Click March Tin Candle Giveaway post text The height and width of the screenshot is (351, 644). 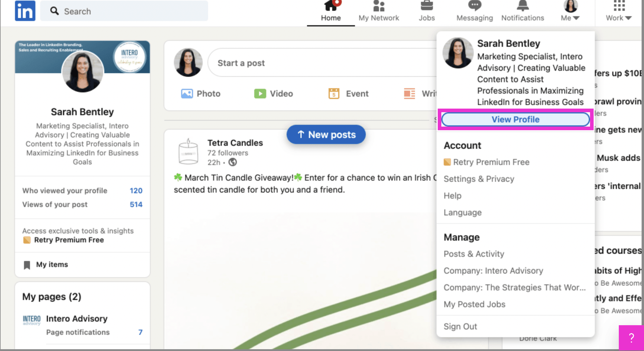pyautogui.click(x=305, y=184)
